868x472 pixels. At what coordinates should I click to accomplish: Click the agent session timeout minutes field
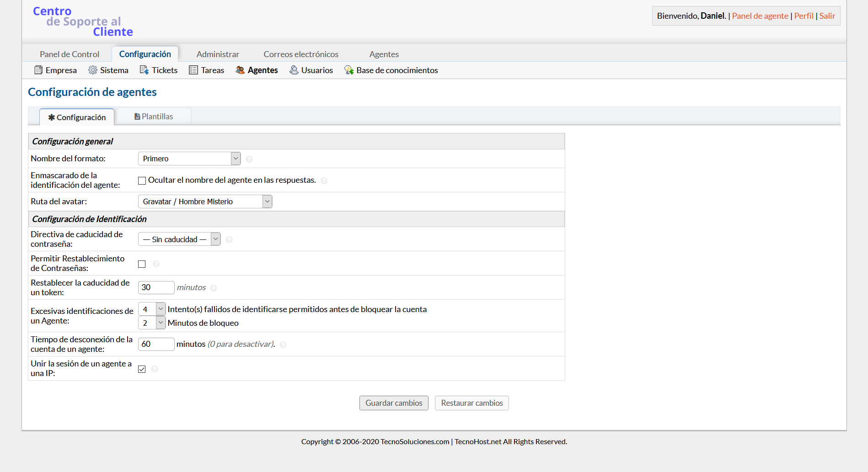156,344
